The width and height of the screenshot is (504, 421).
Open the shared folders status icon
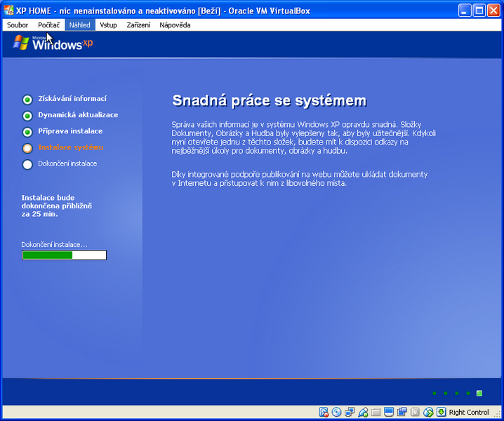(x=376, y=412)
